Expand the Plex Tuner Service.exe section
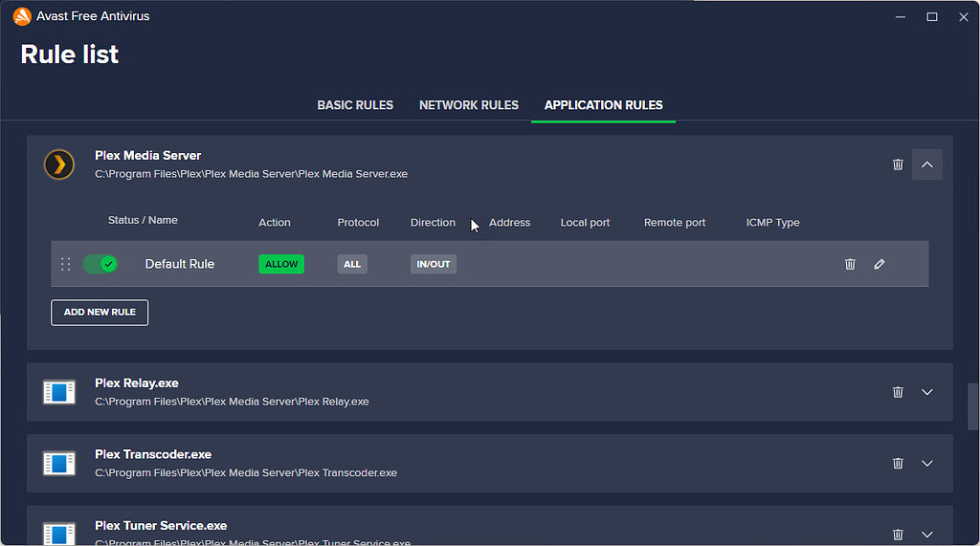 [x=926, y=535]
